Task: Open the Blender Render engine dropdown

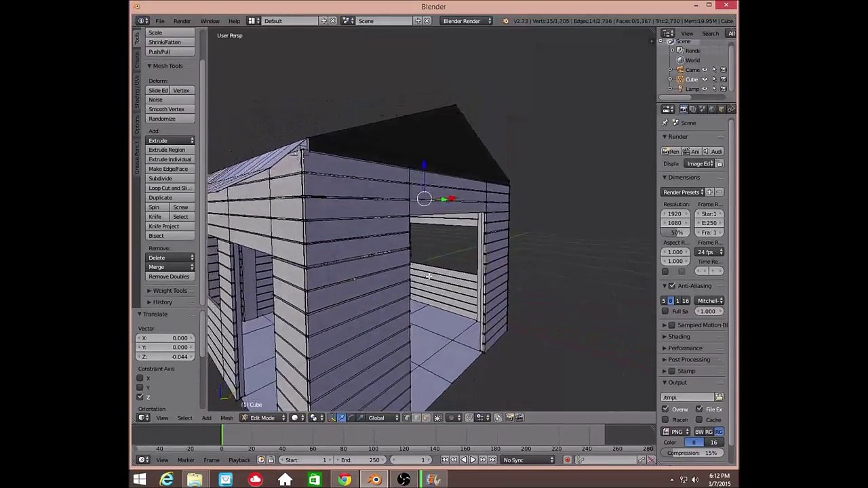Action: [467, 21]
